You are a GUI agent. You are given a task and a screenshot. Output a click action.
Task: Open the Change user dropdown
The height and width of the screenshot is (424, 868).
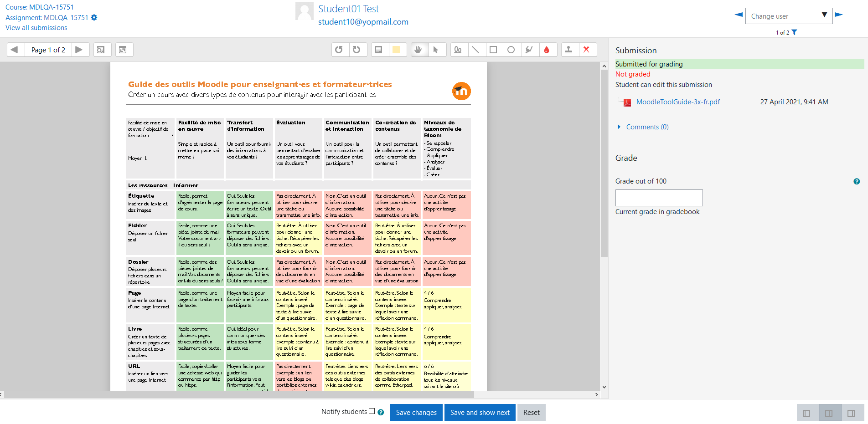click(x=789, y=16)
